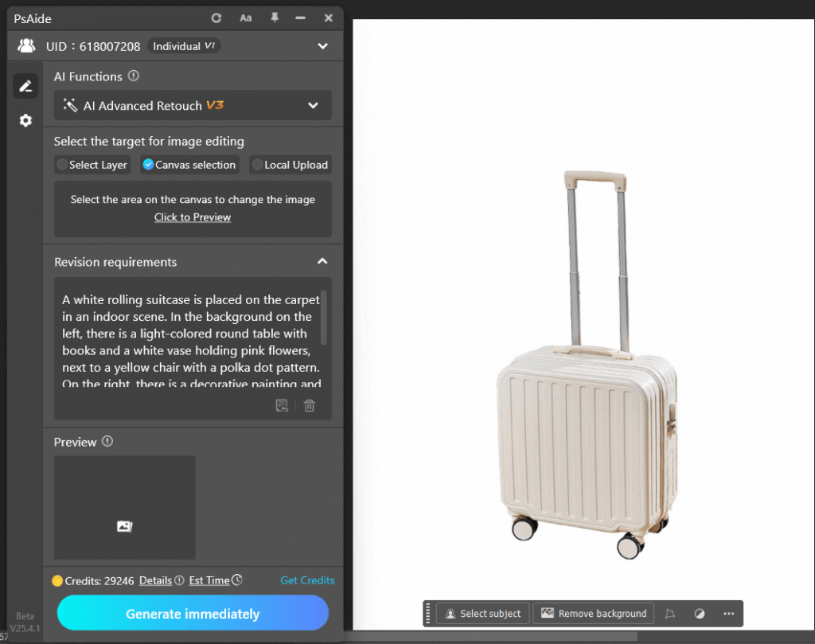Delete the revision text using the trash icon

[x=310, y=406]
